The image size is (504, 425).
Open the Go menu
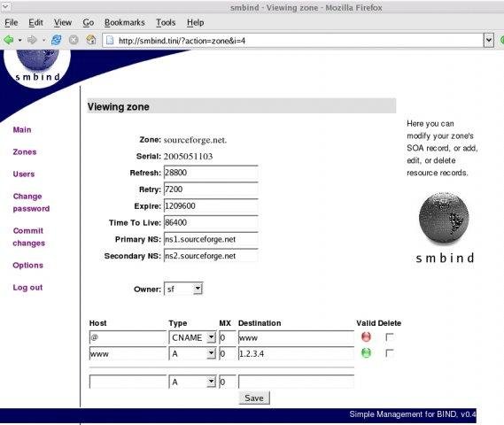coord(88,22)
